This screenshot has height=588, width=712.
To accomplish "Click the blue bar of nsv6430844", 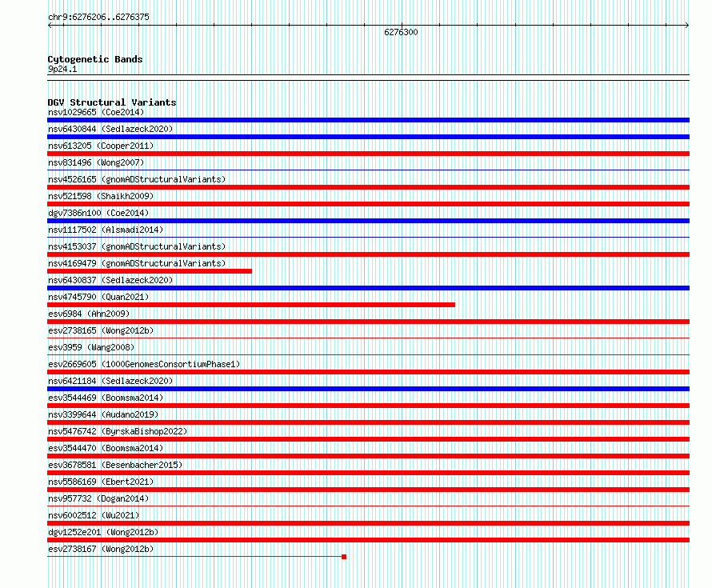I will pos(368,137).
